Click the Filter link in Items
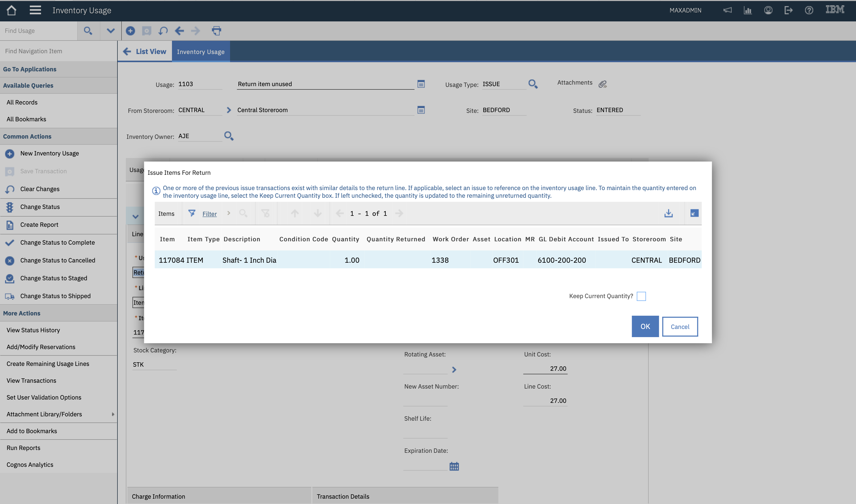The image size is (856, 504). (x=209, y=214)
